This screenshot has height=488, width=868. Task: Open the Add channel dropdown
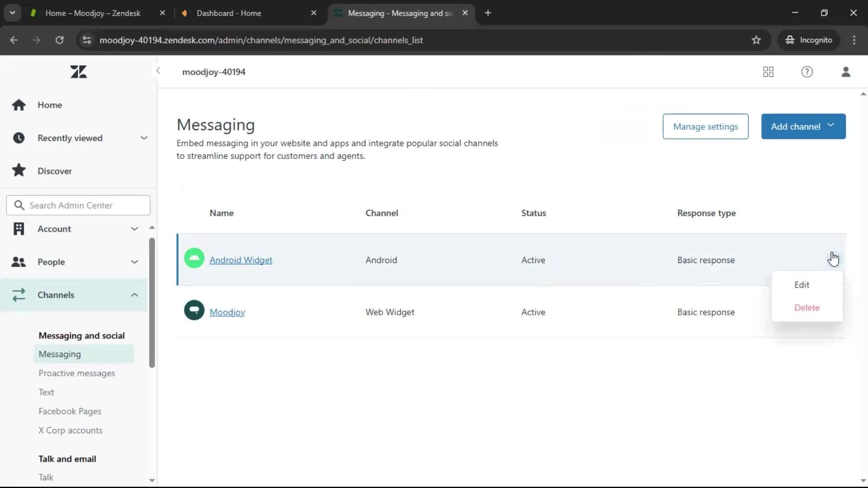coord(803,127)
